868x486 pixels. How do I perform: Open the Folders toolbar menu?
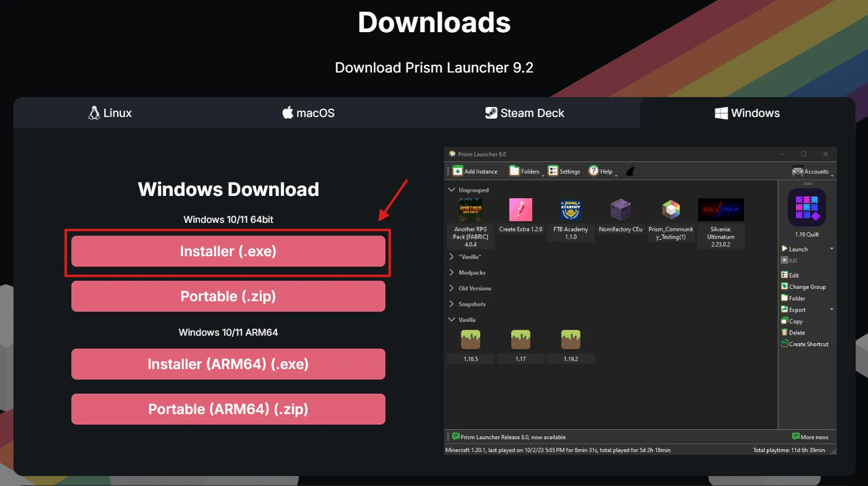point(526,171)
